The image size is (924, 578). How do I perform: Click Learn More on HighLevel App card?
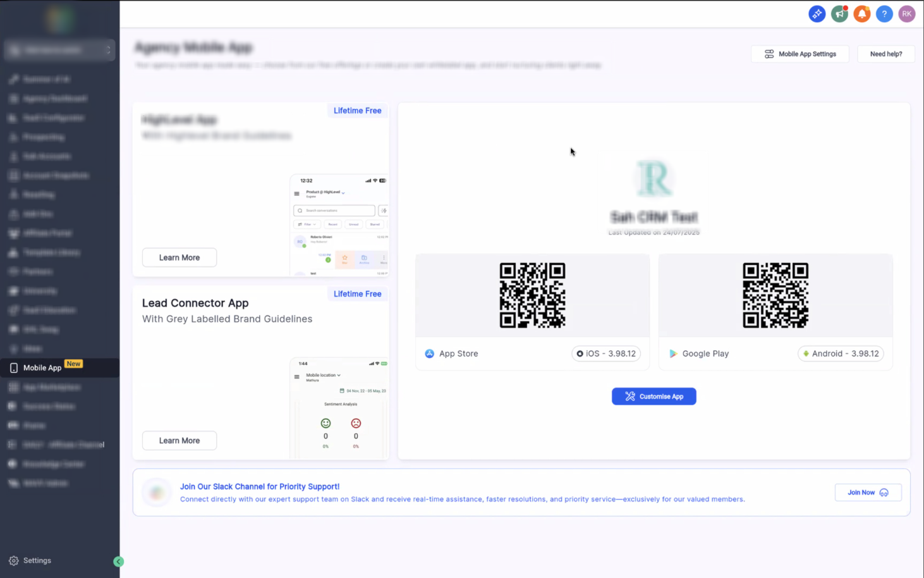(179, 257)
